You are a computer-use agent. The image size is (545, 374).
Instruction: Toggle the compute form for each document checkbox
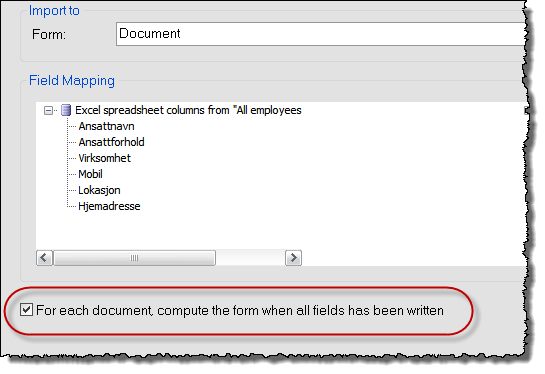pos(26,310)
